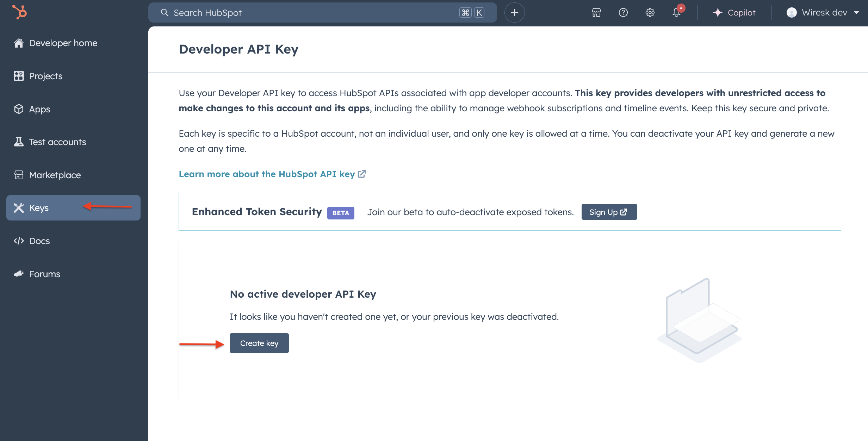Viewport: 868px width, 441px height.
Task: Click the Docs code brackets icon
Action: [x=19, y=241]
